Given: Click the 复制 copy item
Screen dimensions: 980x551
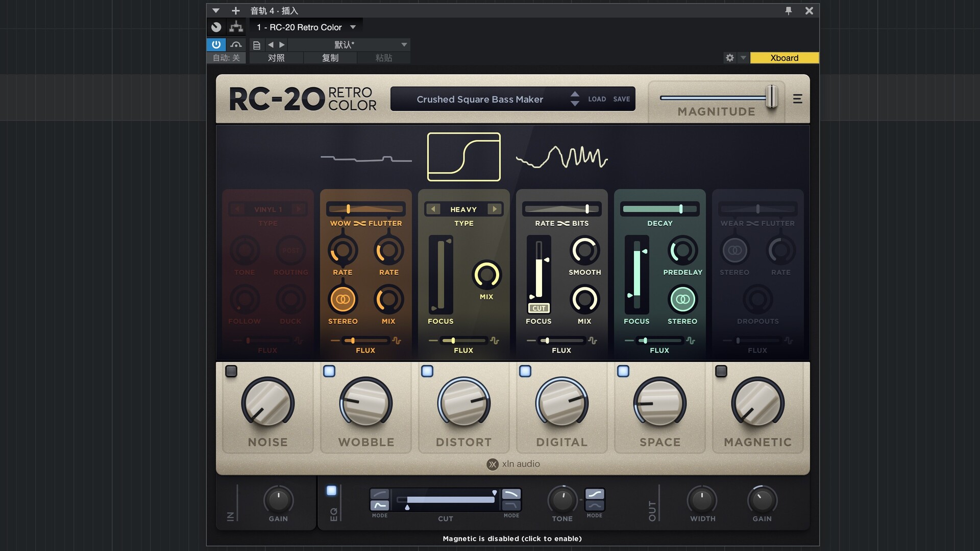Looking at the screenshot, I should pos(330,58).
